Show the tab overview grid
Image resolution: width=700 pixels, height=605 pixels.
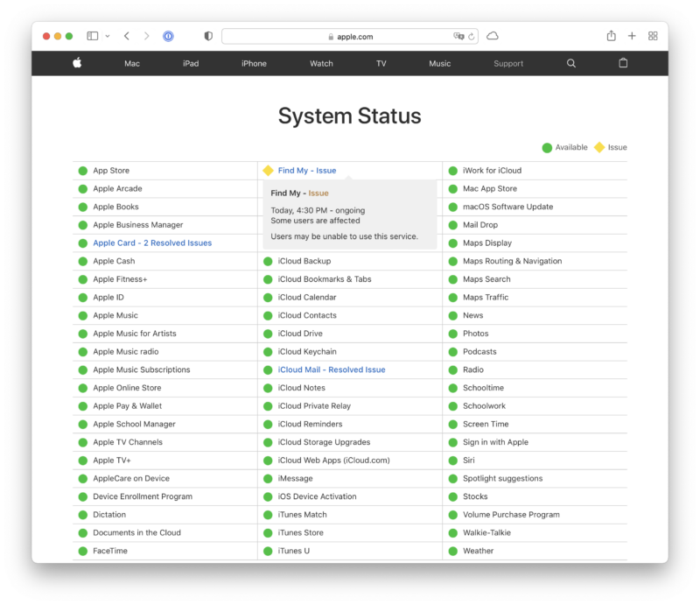coord(653,36)
